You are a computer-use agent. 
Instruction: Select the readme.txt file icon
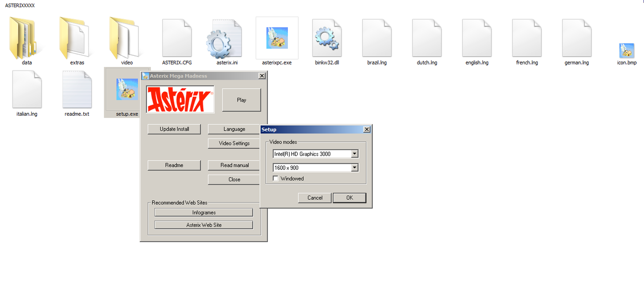point(77,89)
